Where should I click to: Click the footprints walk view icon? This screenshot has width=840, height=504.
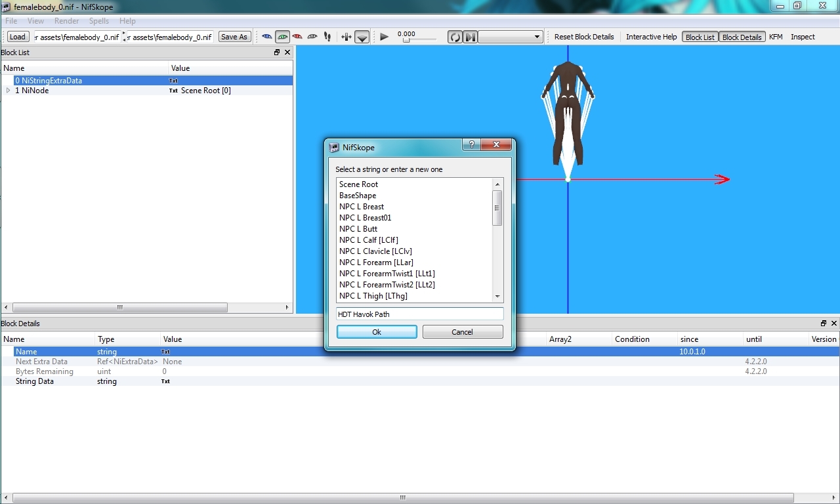[x=327, y=37]
